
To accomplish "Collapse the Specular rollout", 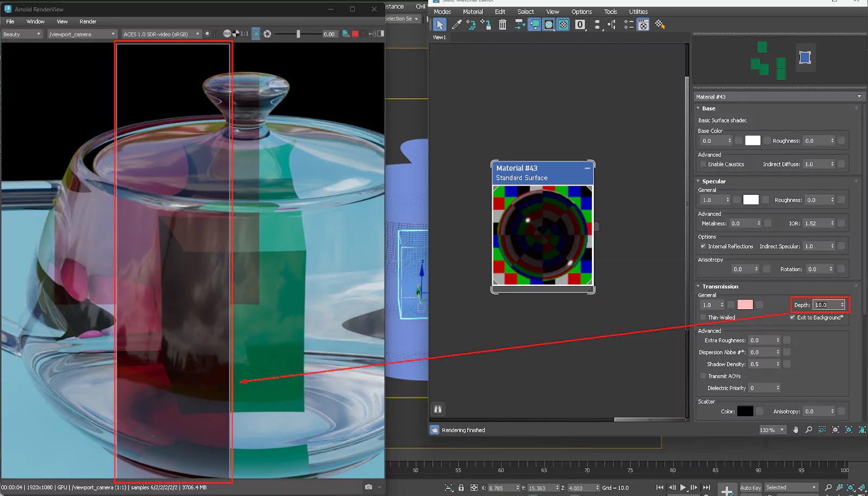I will [x=698, y=181].
